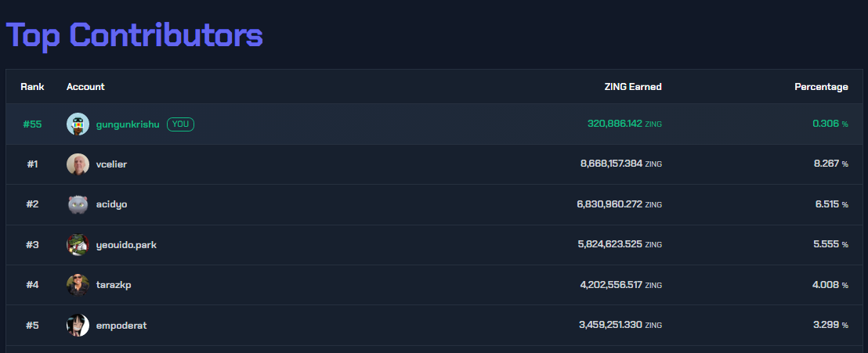Visit vcelier's account profile
The image size is (868, 353).
click(111, 164)
